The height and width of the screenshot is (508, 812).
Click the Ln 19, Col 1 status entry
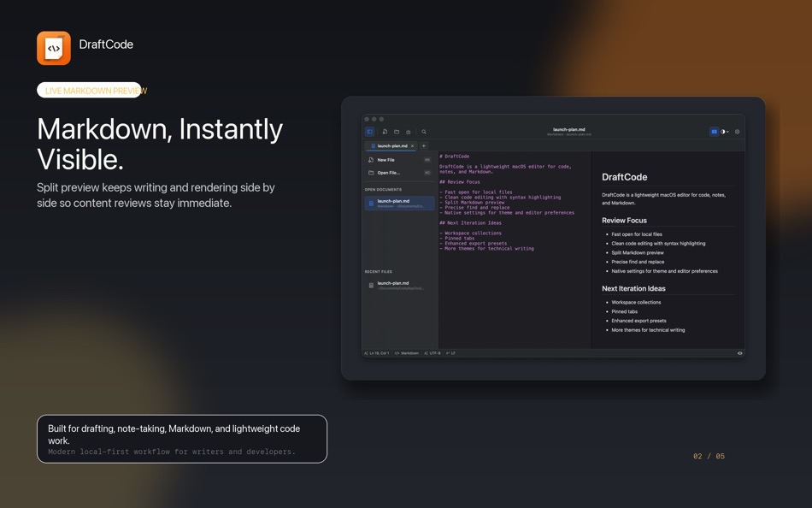[376, 353]
